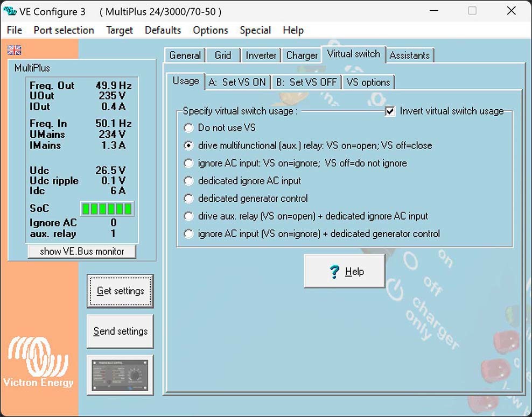The image size is (532, 417).
Task: Click the Send settings button
Action: pyautogui.click(x=120, y=331)
